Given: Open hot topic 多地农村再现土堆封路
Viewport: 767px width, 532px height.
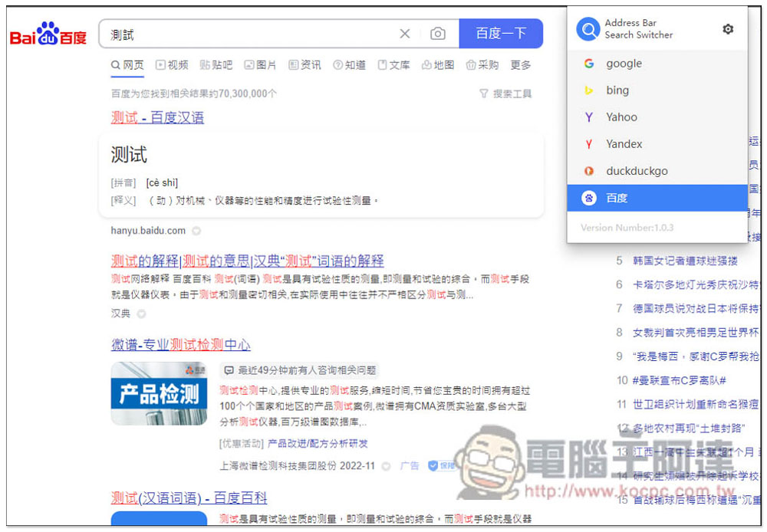Looking at the screenshot, I should tap(688, 429).
